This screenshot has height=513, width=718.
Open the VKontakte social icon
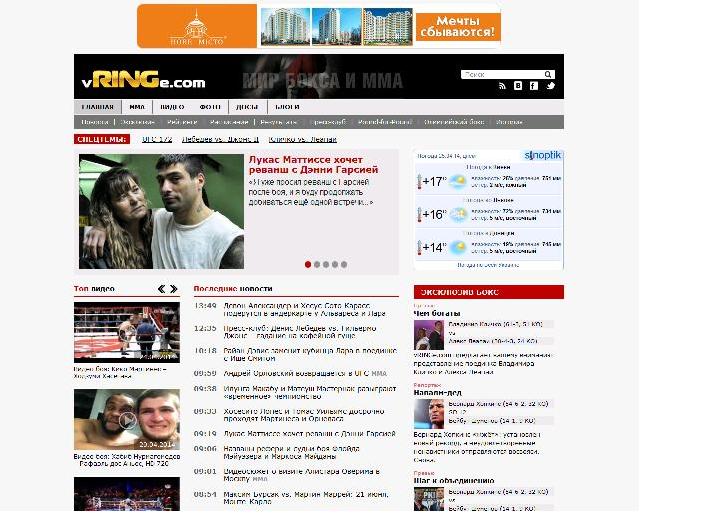point(518,87)
